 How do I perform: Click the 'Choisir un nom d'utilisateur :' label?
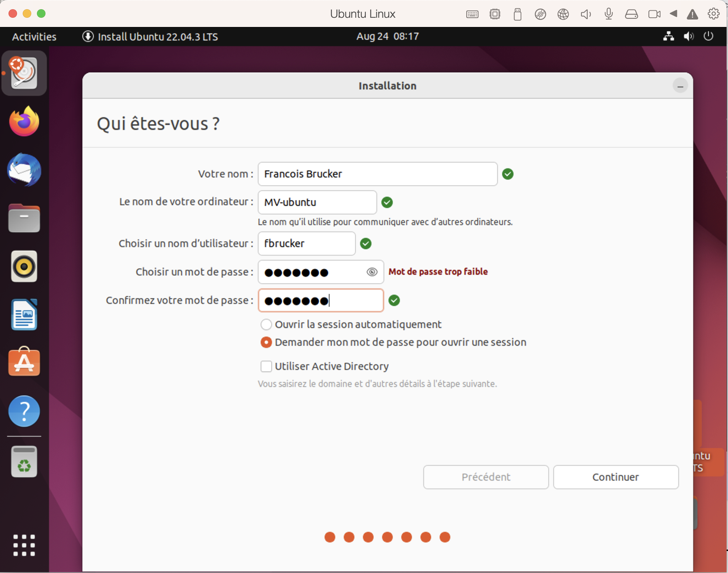[x=186, y=244]
